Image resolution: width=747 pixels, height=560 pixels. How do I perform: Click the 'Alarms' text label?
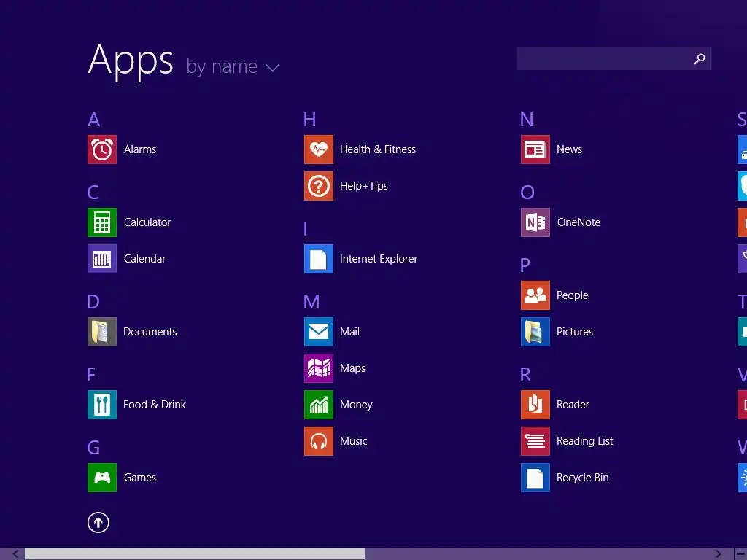click(140, 149)
